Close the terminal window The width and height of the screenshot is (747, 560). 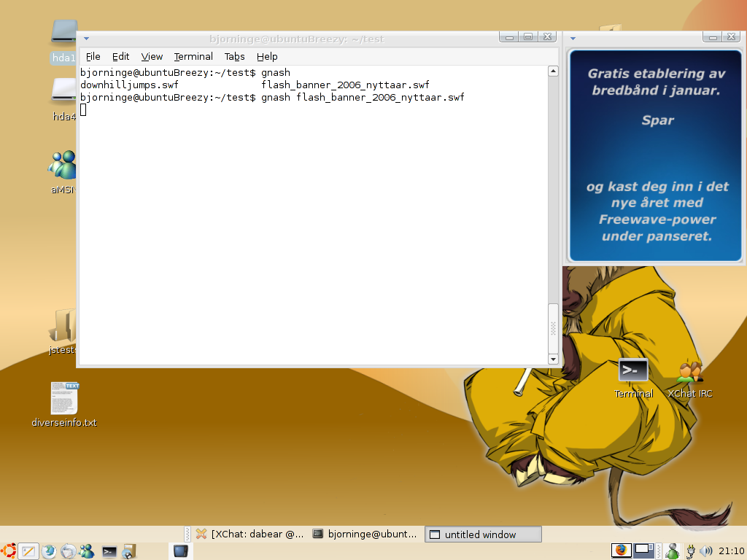pyautogui.click(x=547, y=37)
